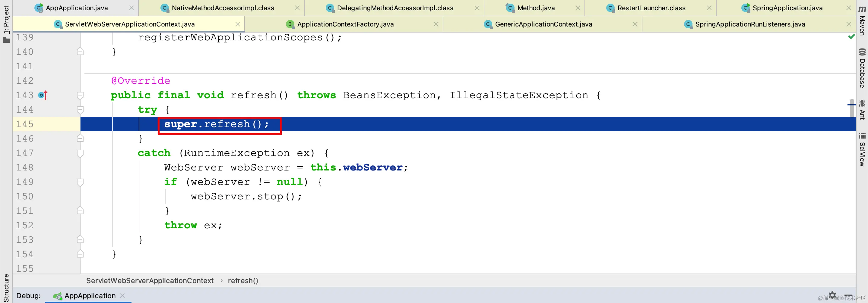Click ServletWebServerApplicationContext in the breadcrumb
Viewport: 868px width, 303px height.
click(x=150, y=280)
